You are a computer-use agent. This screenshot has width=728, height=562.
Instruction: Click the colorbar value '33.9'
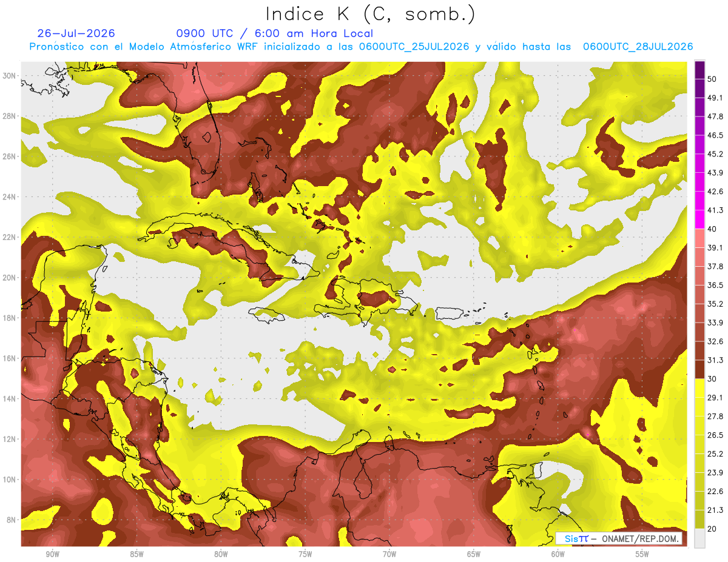pos(715,323)
